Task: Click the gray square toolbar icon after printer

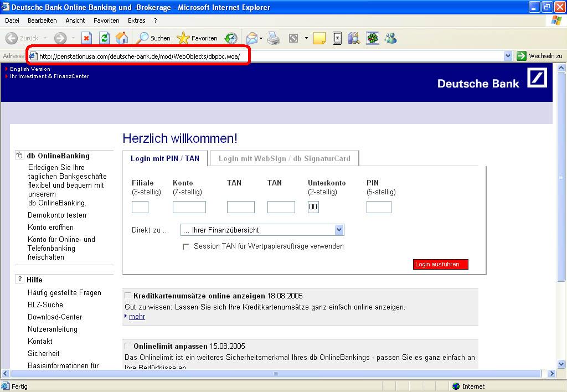Action: 293,38
